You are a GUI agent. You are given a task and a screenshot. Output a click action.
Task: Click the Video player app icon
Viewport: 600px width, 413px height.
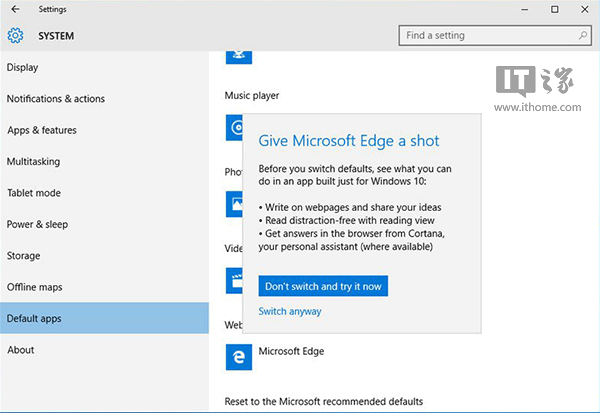[234, 281]
